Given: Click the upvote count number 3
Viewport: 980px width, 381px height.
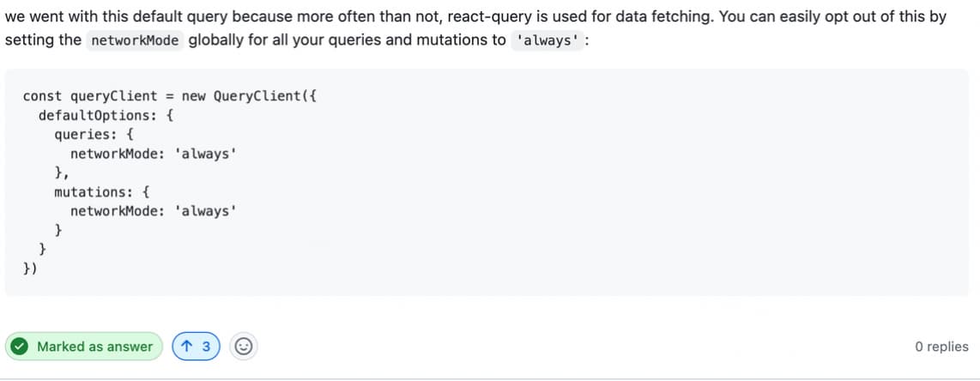Looking at the screenshot, I should click(206, 347).
